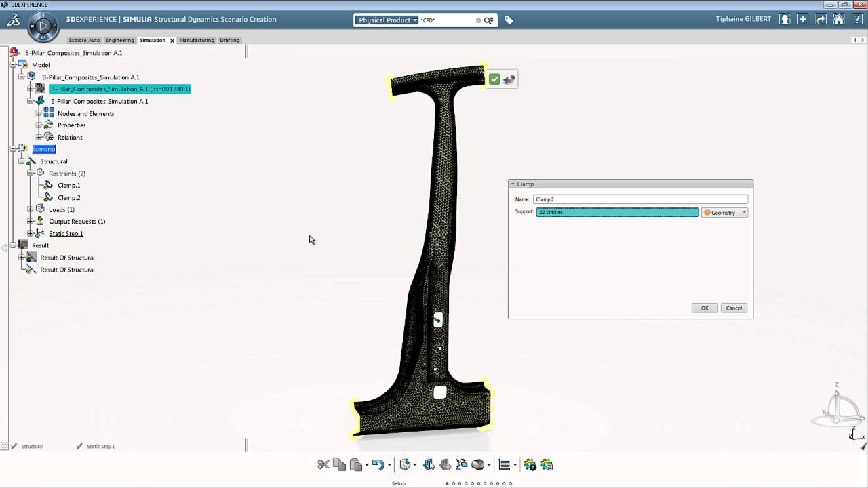Open the Undo history dropdown arrow
This screenshot has height=488, width=868.
389,465
